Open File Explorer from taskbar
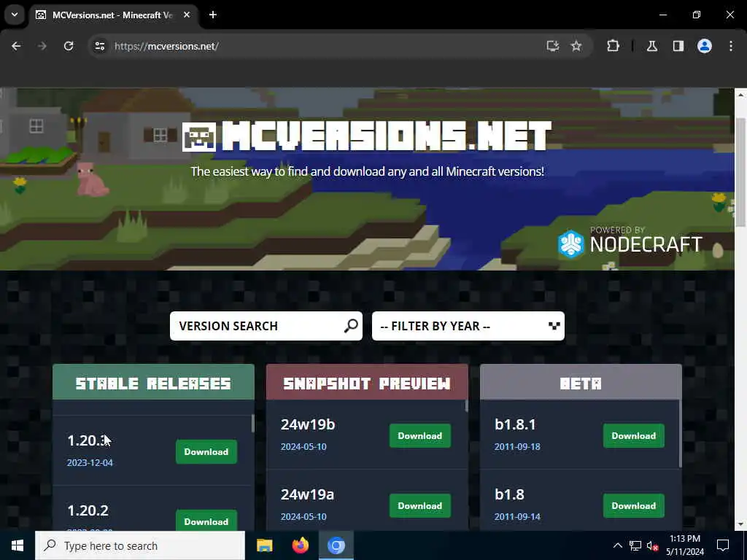 (264, 545)
